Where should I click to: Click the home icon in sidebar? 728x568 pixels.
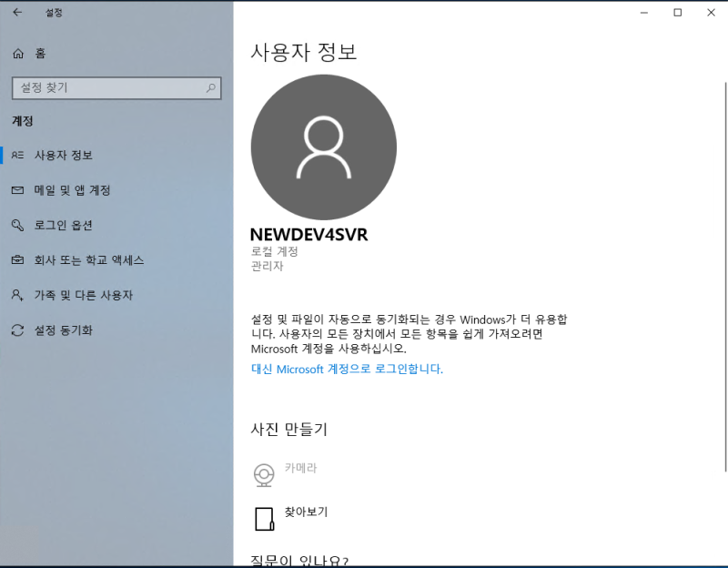coord(18,54)
